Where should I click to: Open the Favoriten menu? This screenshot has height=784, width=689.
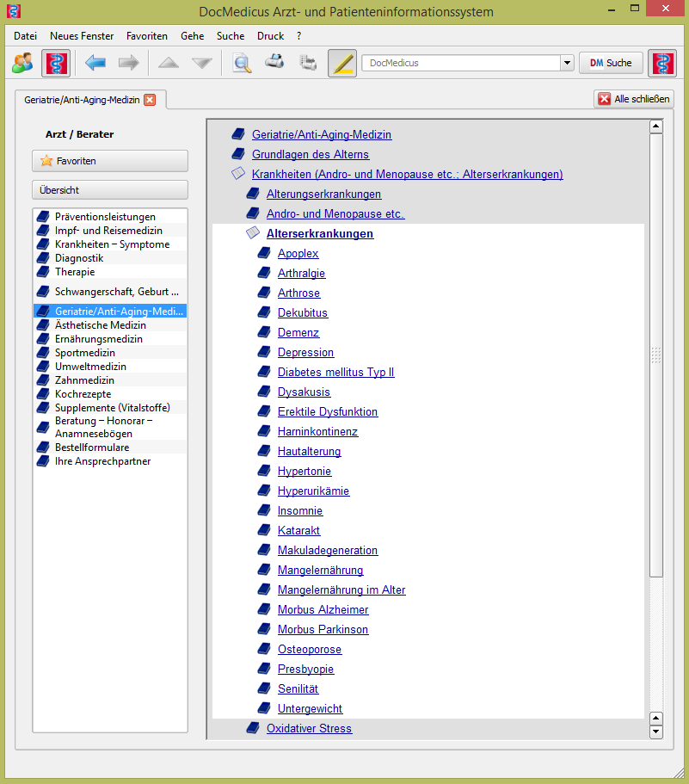147,36
